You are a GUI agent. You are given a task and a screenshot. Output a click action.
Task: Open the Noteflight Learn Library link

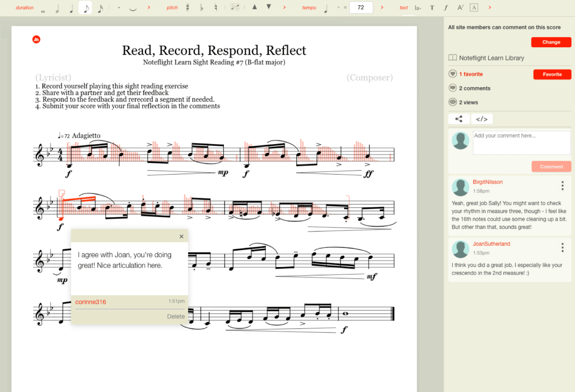point(492,58)
